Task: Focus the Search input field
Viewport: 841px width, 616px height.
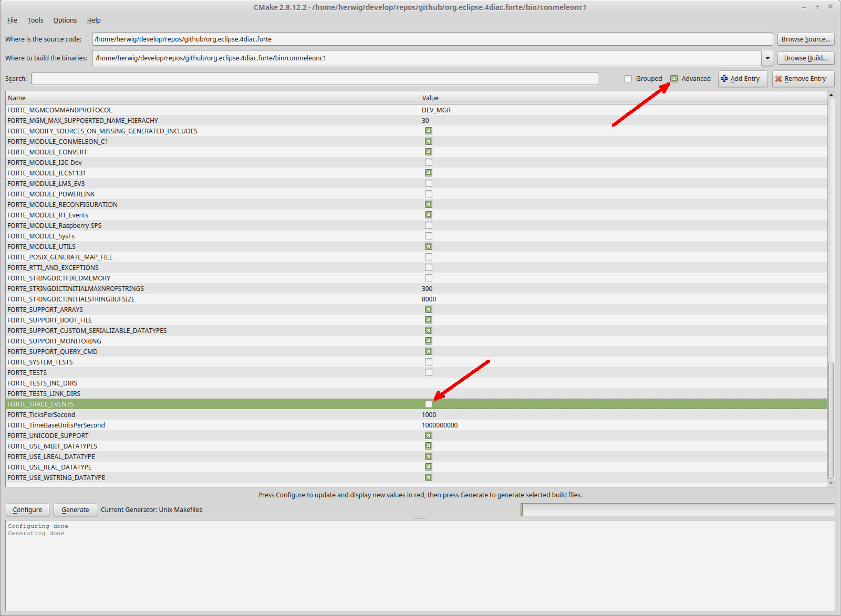Action: coord(315,79)
